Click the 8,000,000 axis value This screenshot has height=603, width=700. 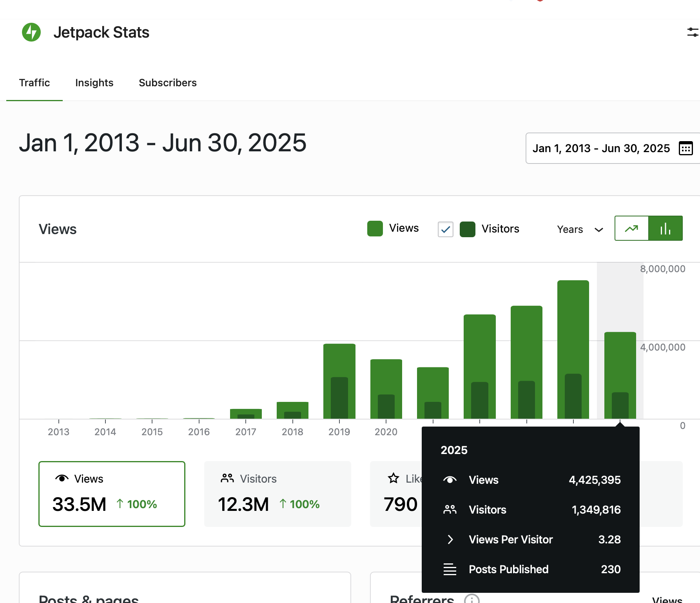pyautogui.click(x=662, y=269)
